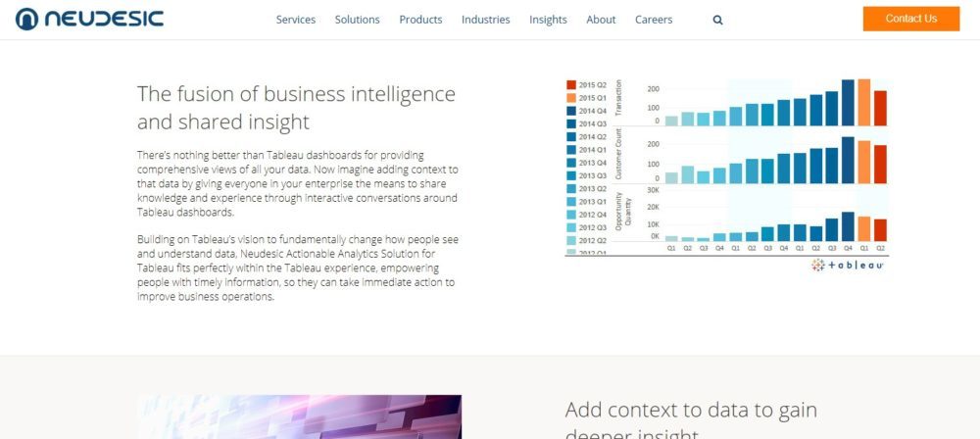Click the tallest orange Transaction chart bar
This screenshot has height=439, width=980.
tap(864, 103)
